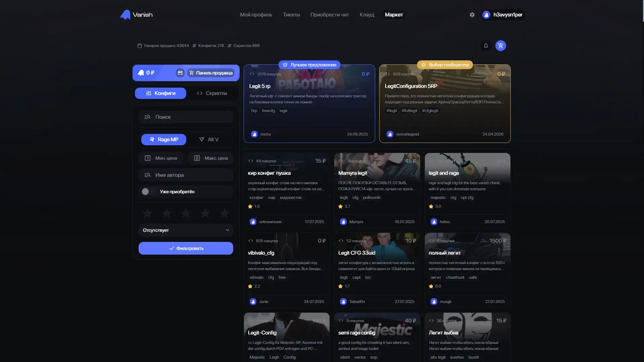The image size is (644, 362).
Task: Click Панель продавца button
Action: coord(211,73)
